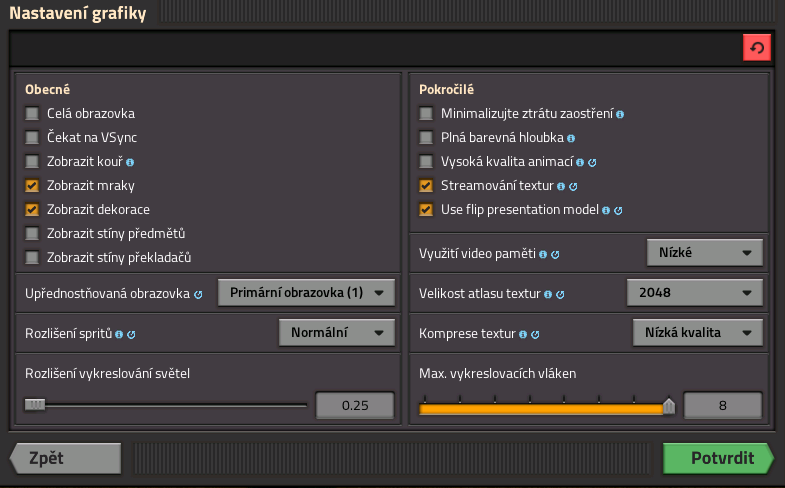Click info icon beside Využití video paměti

click(x=543, y=255)
